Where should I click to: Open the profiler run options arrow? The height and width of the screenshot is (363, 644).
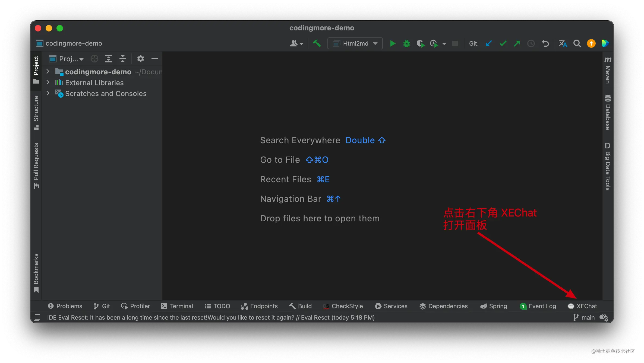[444, 44]
